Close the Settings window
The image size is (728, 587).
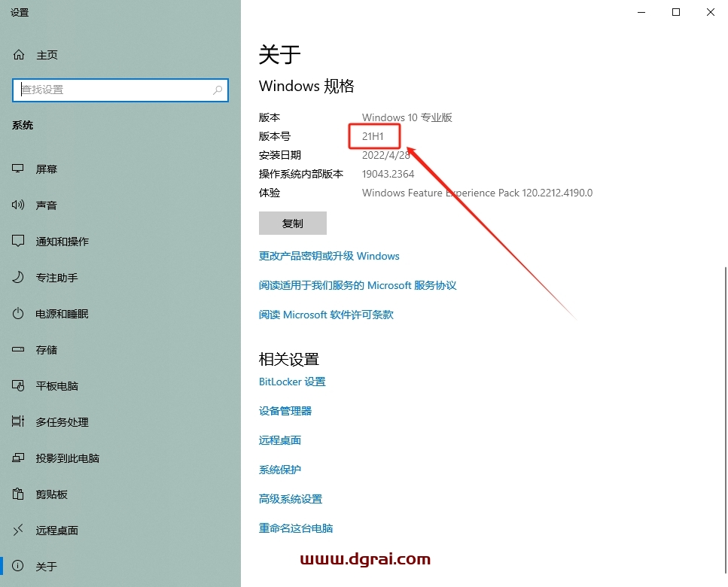coord(711,12)
